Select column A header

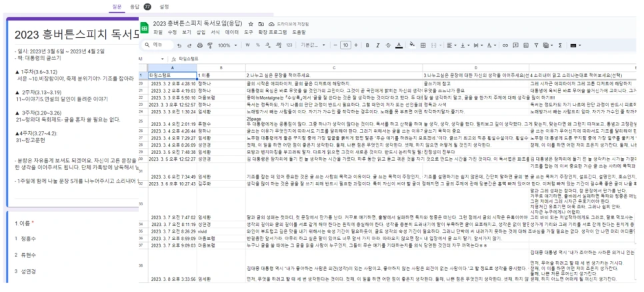[172, 67]
